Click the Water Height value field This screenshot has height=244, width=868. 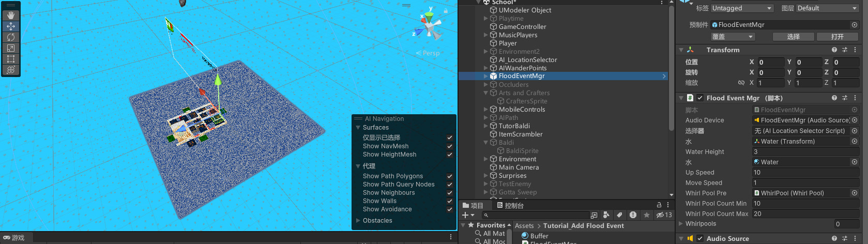pos(805,151)
